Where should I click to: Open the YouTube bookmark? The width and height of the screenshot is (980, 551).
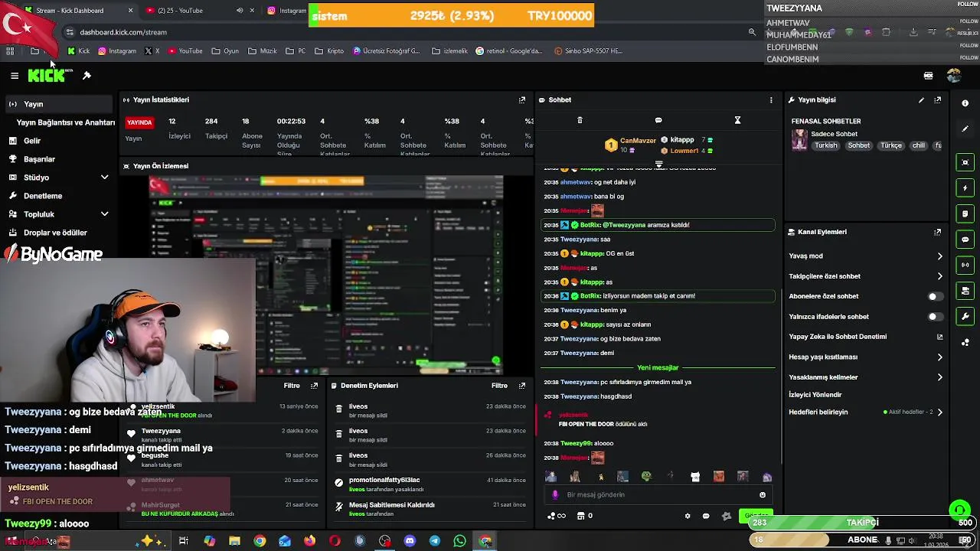pos(185,51)
